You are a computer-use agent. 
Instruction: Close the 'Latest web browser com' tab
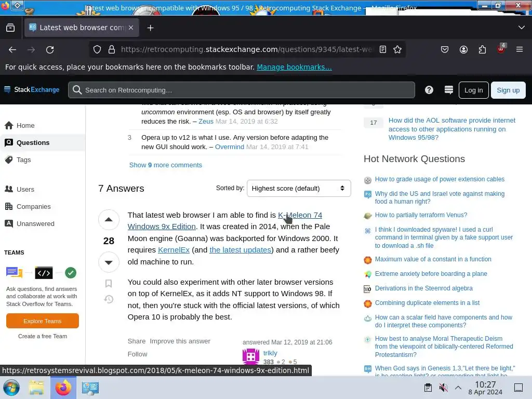click(x=131, y=28)
